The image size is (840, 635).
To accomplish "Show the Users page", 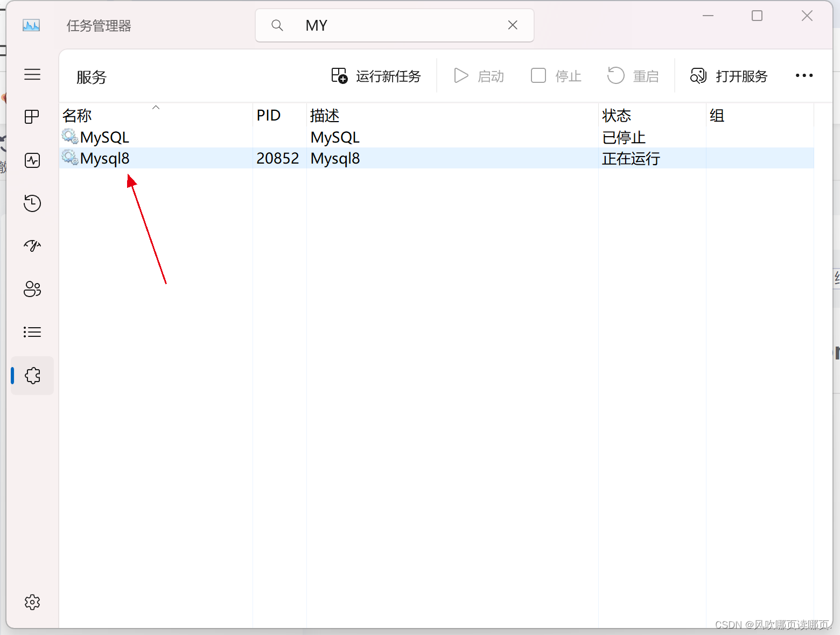I will point(32,289).
